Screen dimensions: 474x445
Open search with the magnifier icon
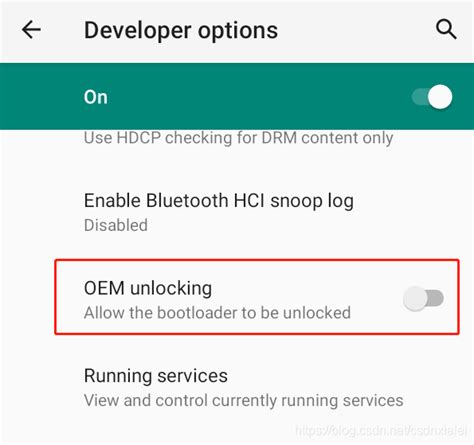tap(446, 29)
